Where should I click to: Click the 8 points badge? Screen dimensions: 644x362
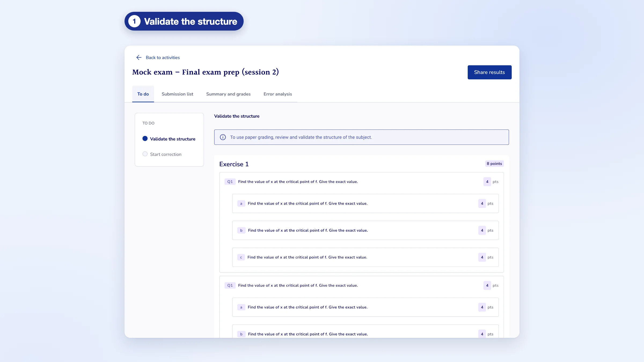click(x=494, y=164)
